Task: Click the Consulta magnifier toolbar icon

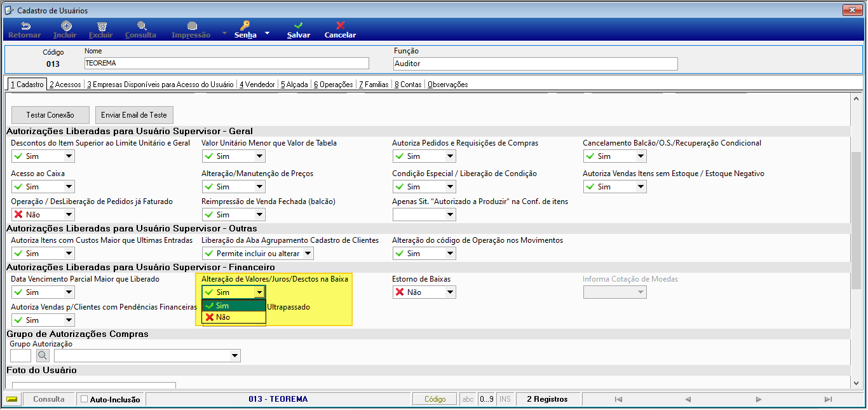Action: [x=142, y=26]
